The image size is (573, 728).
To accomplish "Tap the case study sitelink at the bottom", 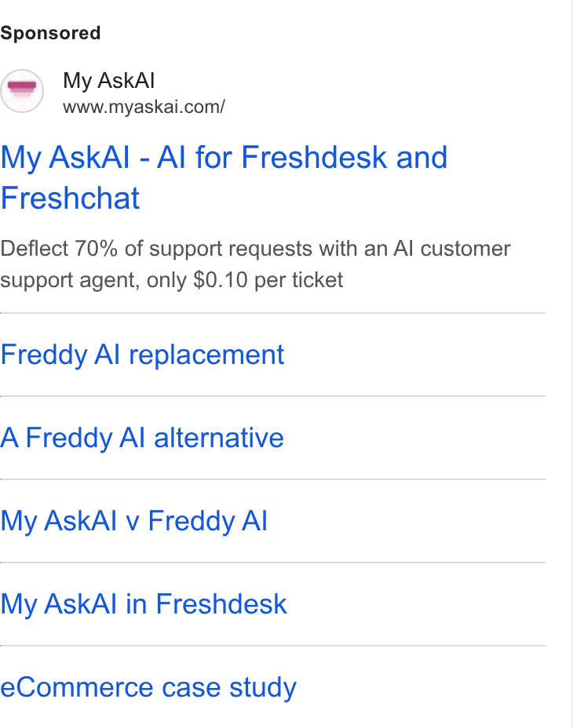I will (x=148, y=687).
